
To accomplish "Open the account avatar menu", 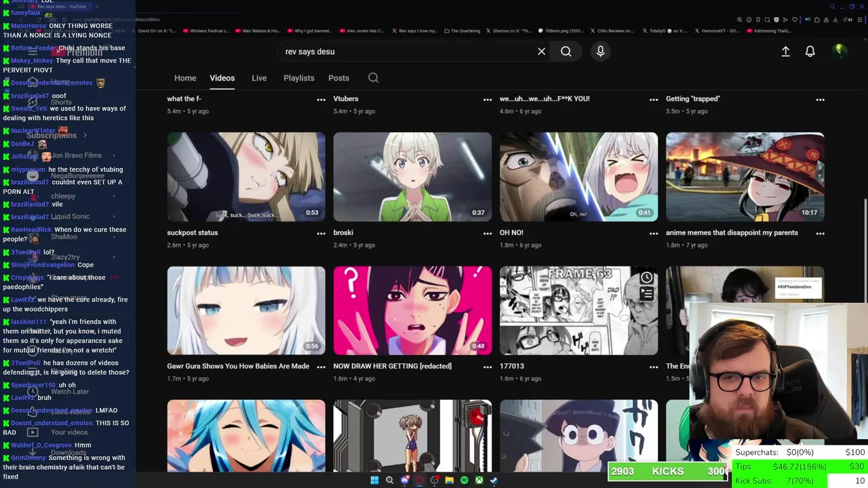I will coord(840,51).
